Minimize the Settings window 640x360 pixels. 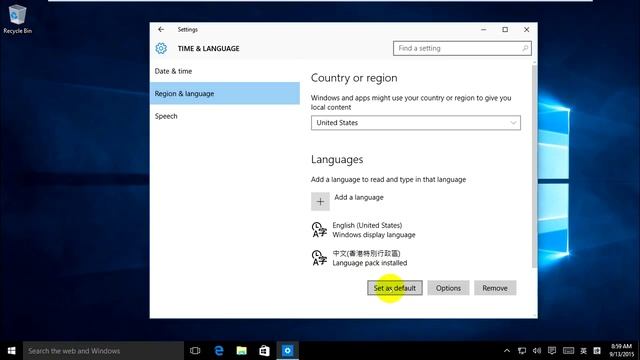point(484,29)
